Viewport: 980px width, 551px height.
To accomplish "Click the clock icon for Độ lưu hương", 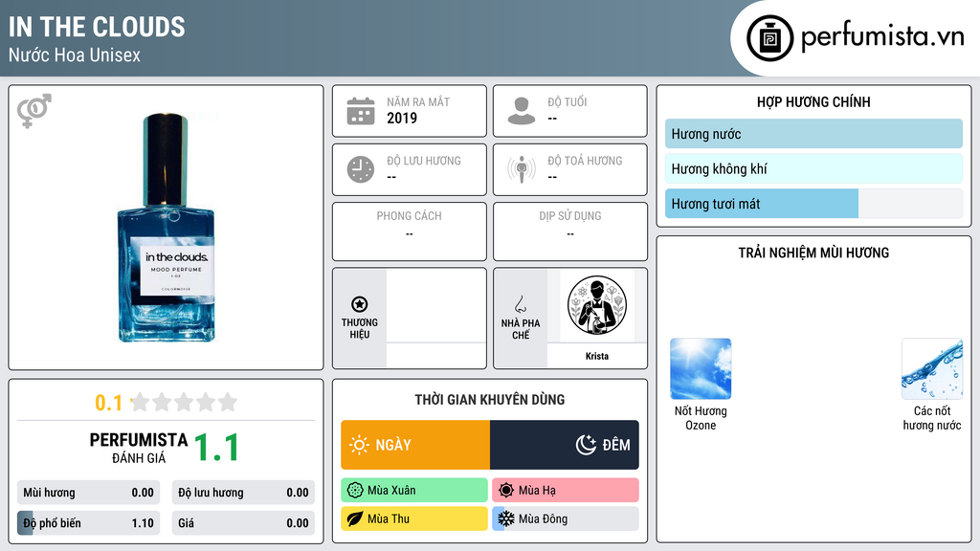I will pos(361,169).
